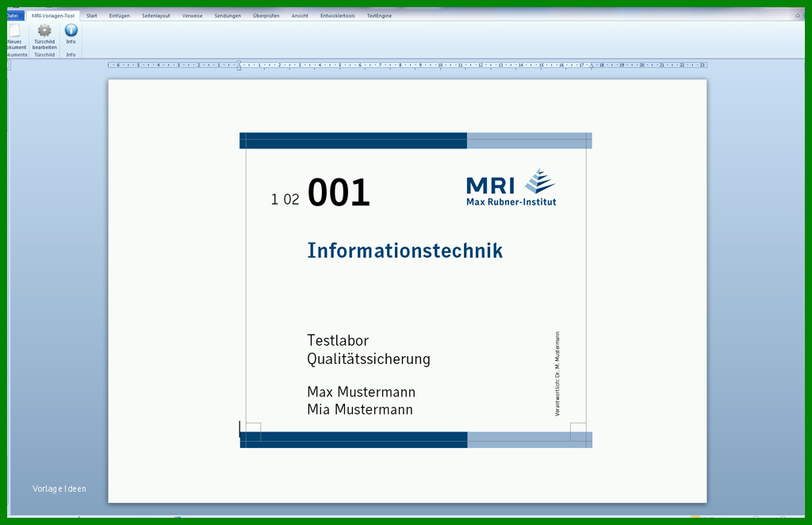
Task: Click the left indent marker on the ruler
Action: click(x=239, y=65)
